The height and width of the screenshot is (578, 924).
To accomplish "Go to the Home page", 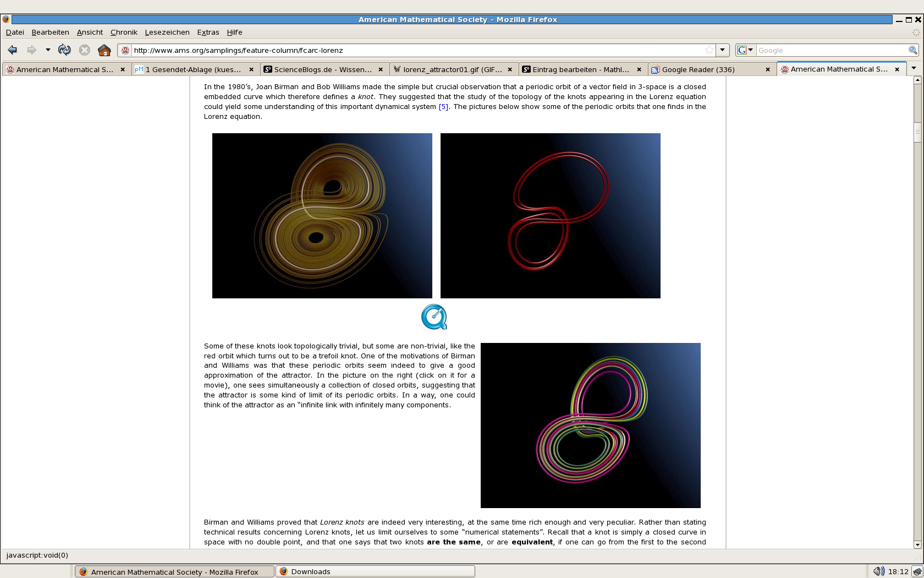I will point(104,50).
